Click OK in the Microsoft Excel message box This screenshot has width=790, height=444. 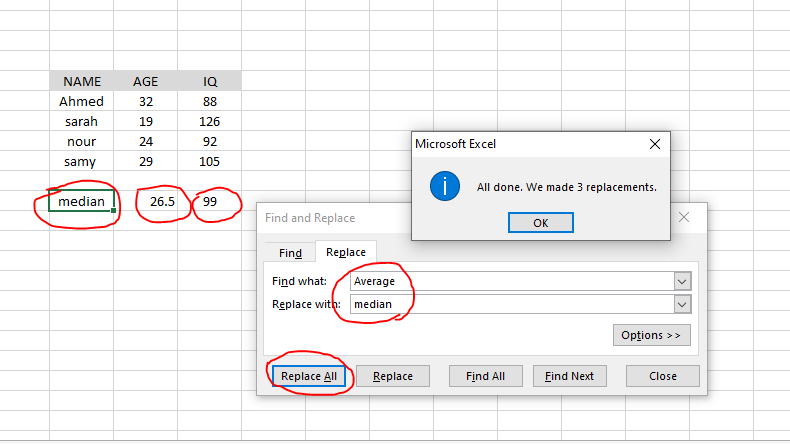coord(540,223)
